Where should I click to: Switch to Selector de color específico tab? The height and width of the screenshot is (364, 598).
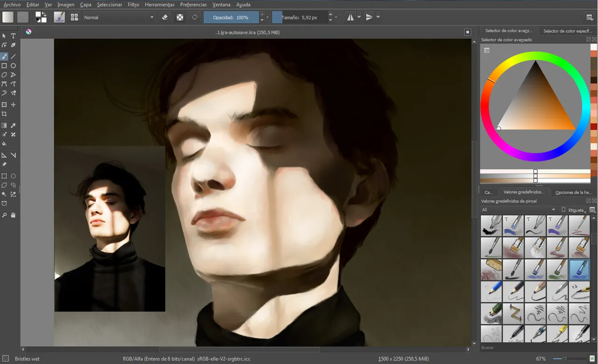point(568,31)
